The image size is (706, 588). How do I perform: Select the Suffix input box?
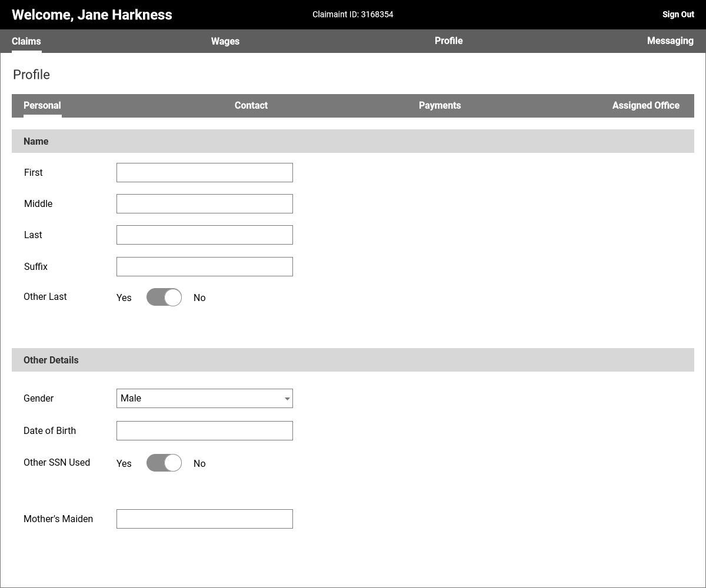click(204, 267)
